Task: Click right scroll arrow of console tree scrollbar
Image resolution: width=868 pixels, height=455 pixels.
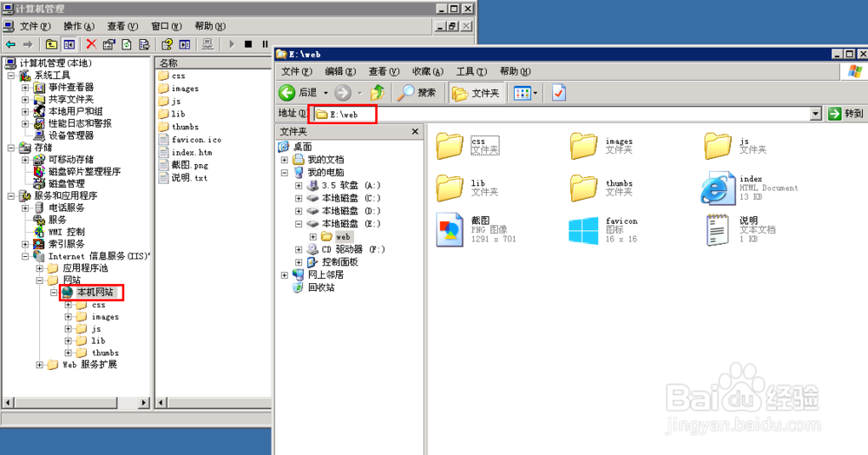Action: [x=144, y=402]
